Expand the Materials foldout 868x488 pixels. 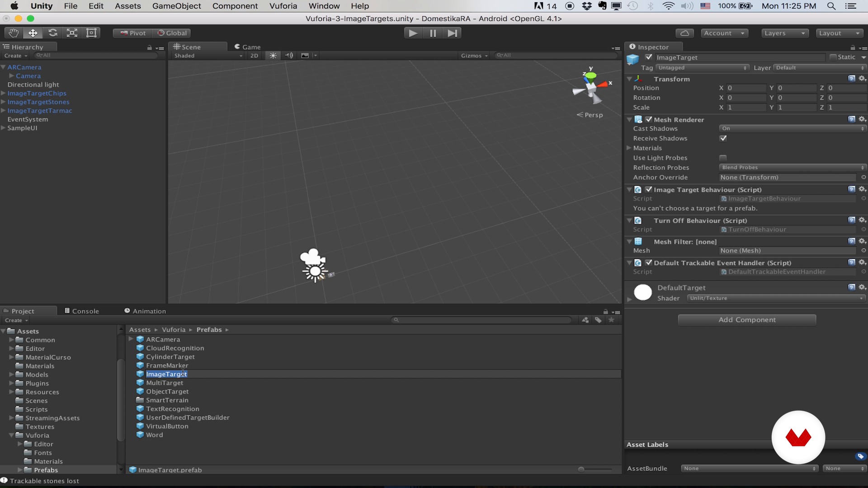(x=629, y=148)
